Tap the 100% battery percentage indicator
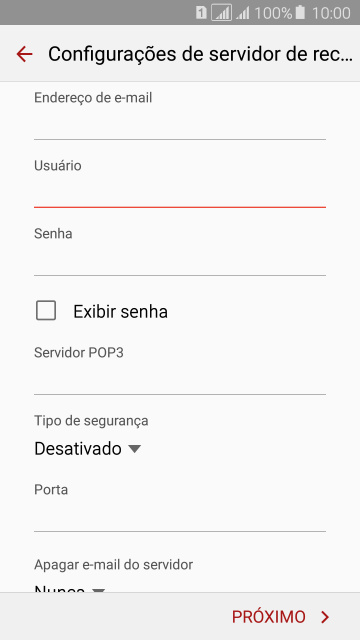 pyautogui.click(x=273, y=13)
